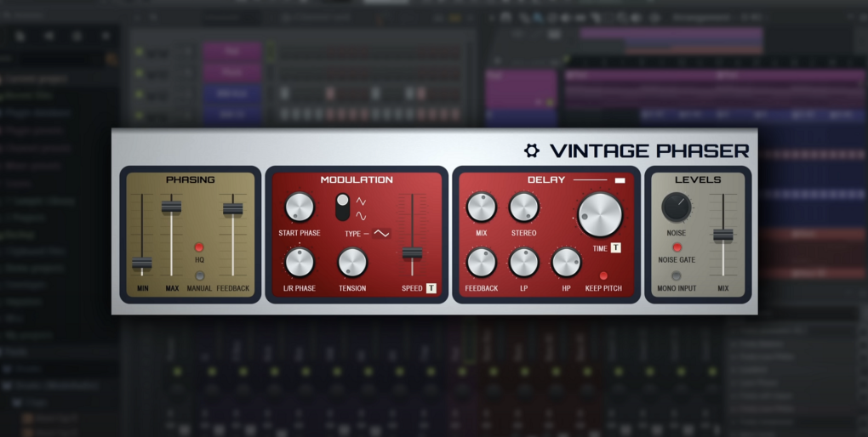This screenshot has height=437, width=868.
Task: Toggle the SPEED tempo sync T button
Action: (431, 287)
